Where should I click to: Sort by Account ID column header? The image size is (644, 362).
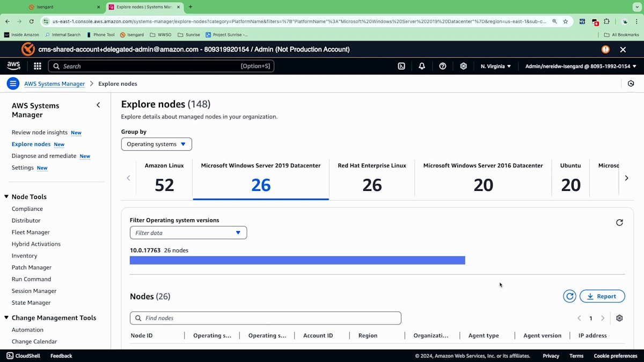point(318,335)
